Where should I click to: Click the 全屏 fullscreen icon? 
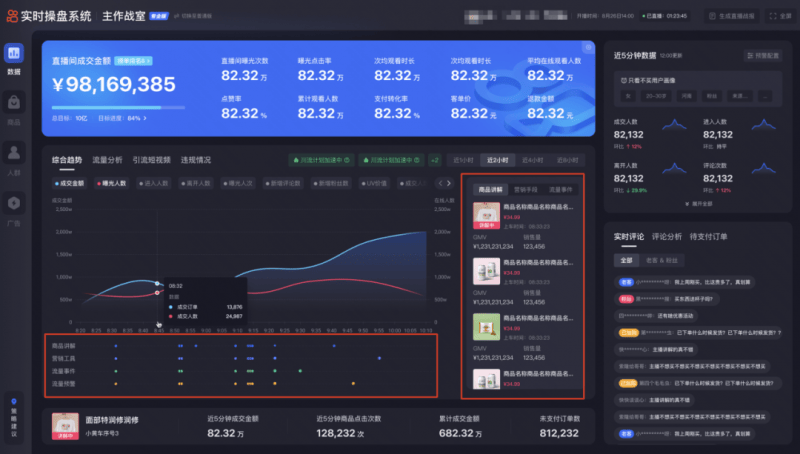pyautogui.click(x=779, y=16)
